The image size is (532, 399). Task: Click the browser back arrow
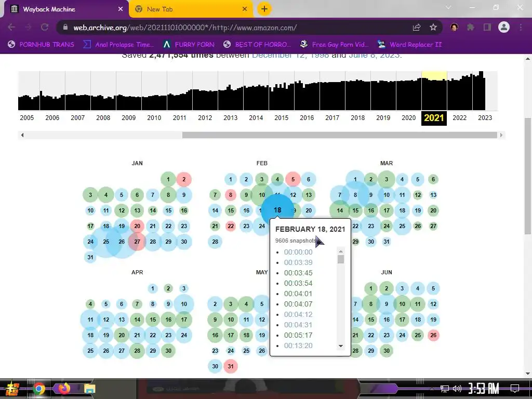11,27
